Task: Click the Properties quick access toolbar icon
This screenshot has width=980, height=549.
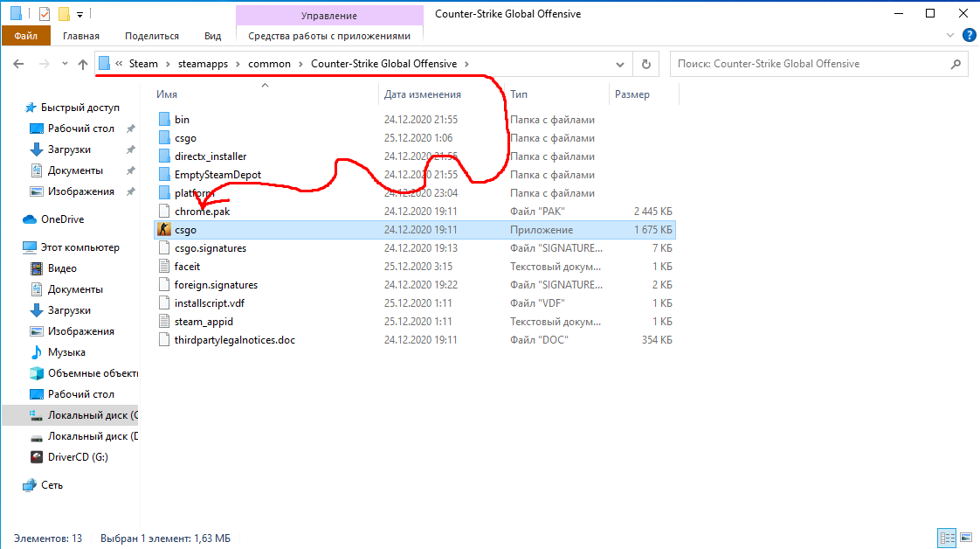Action: click(45, 14)
